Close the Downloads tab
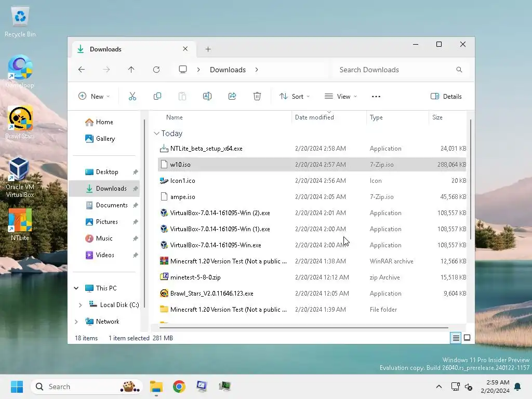 pyautogui.click(x=185, y=49)
